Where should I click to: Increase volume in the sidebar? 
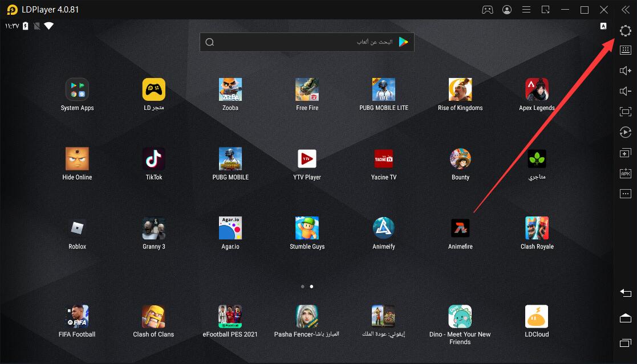[625, 71]
